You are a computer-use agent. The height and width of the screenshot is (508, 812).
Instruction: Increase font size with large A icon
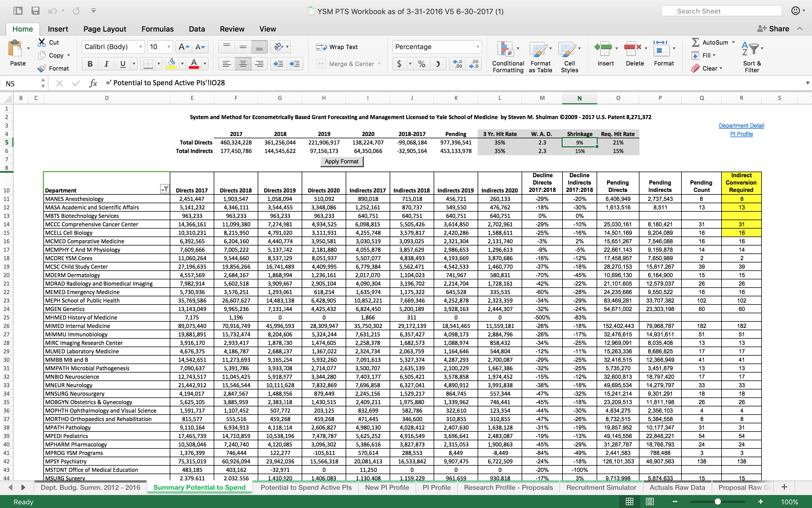pos(184,47)
